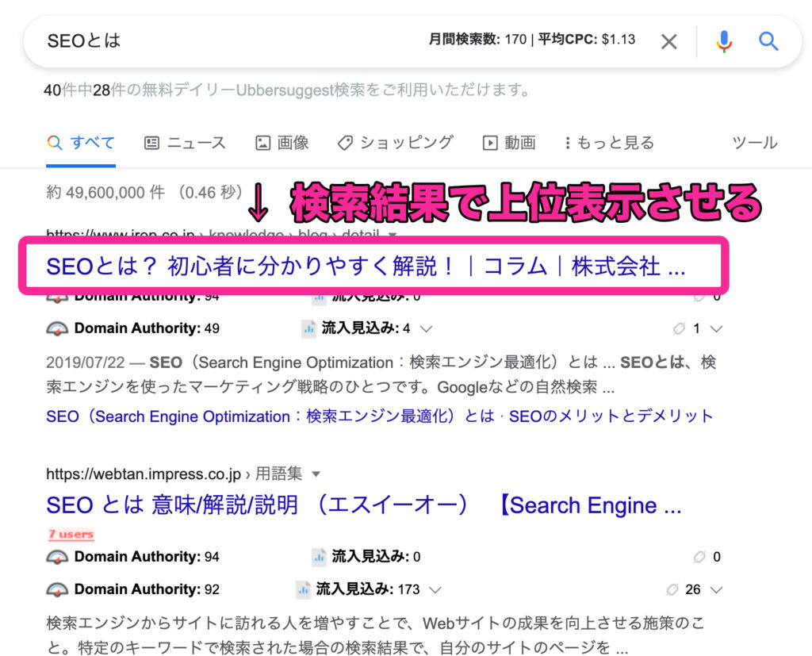Switch to the 動画 tab
The width and height of the screenshot is (812, 656).
(x=509, y=143)
